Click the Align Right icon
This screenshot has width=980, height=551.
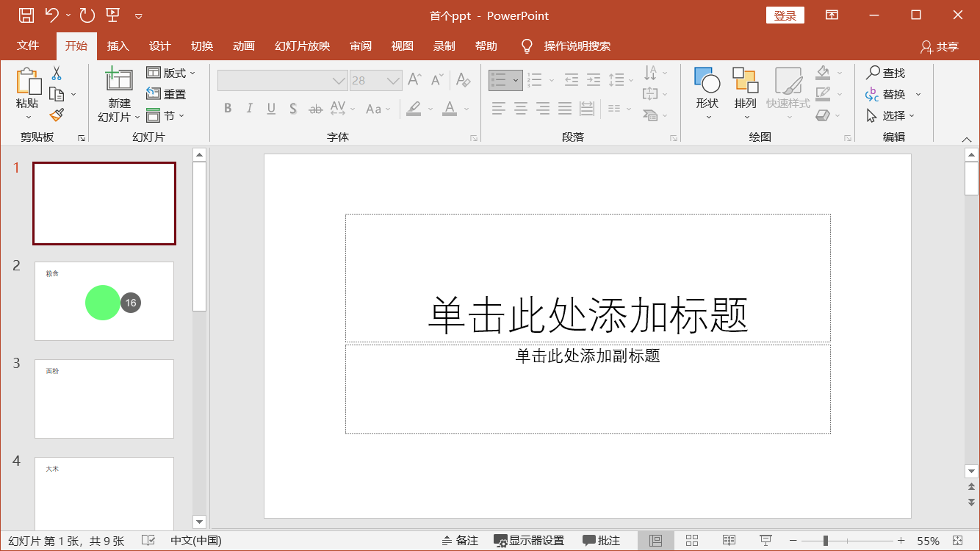pos(543,109)
